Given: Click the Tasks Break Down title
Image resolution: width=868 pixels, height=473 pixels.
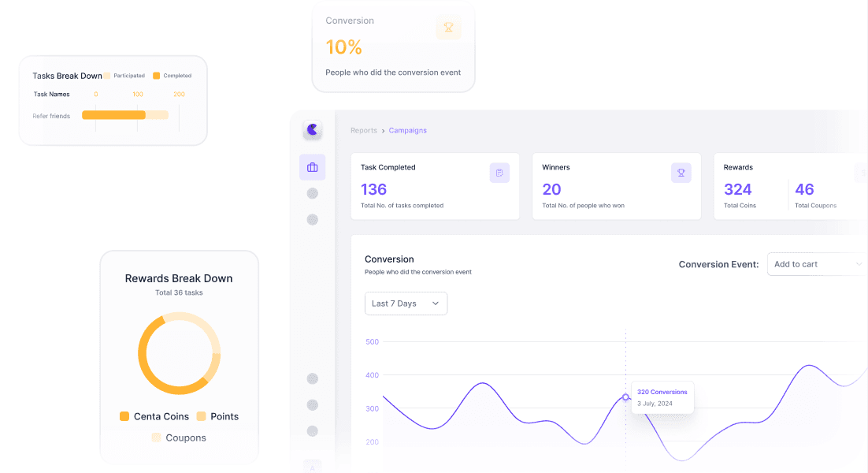Looking at the screenshot, I should [x=67, y=76].
